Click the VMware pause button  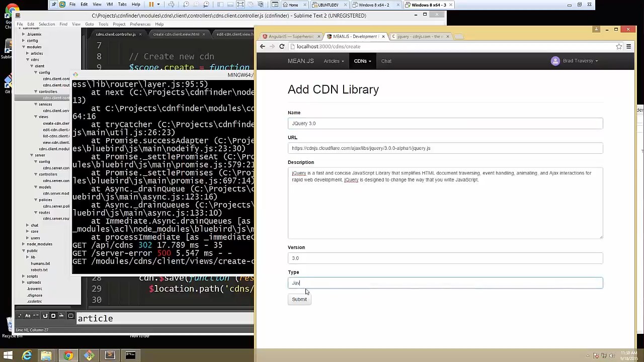[x=151, y=5]
